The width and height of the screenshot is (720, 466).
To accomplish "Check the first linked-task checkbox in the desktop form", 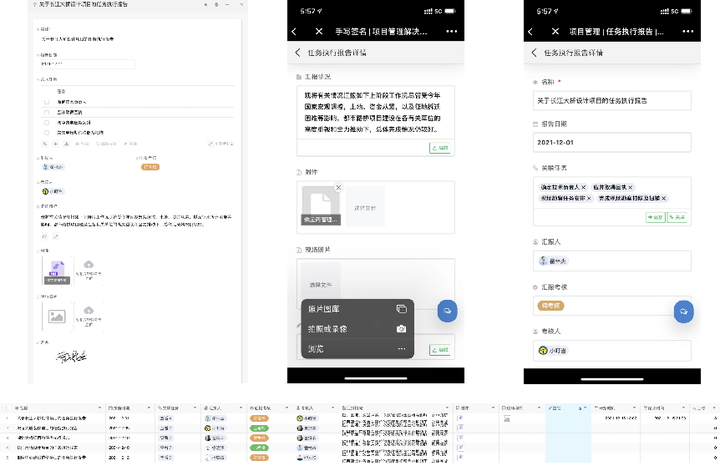I will [46, 102].
